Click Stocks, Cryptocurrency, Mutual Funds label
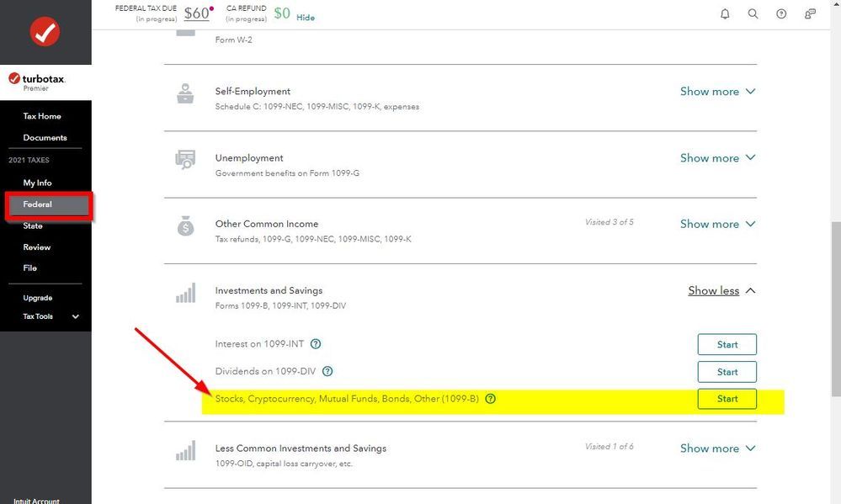This screenshot has height=504, width=841. (x=347, y=398)
